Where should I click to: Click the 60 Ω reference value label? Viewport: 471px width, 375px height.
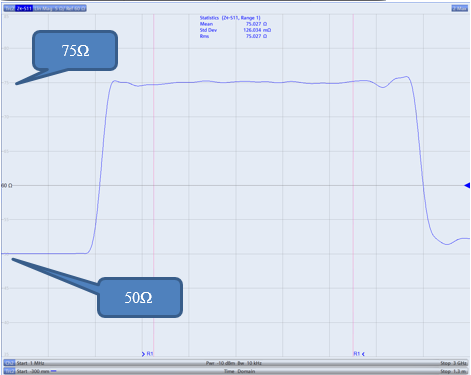[7, 185]
